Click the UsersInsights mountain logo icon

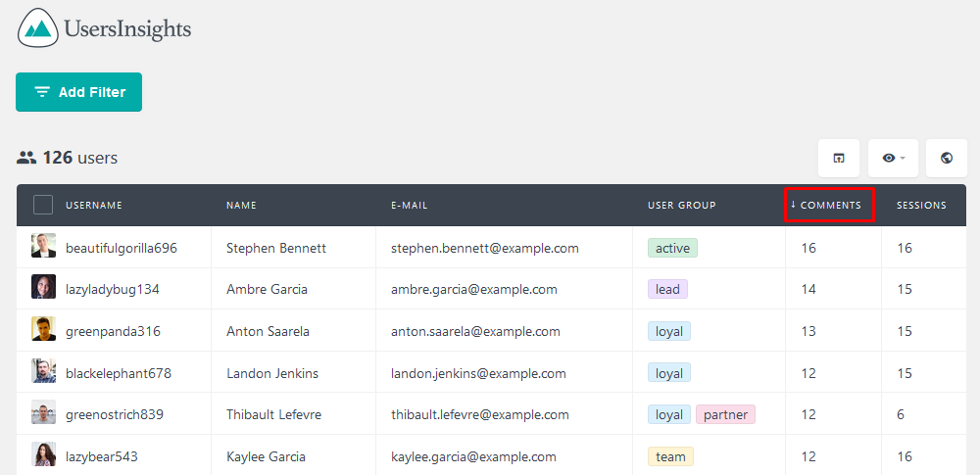coord(38,28)
